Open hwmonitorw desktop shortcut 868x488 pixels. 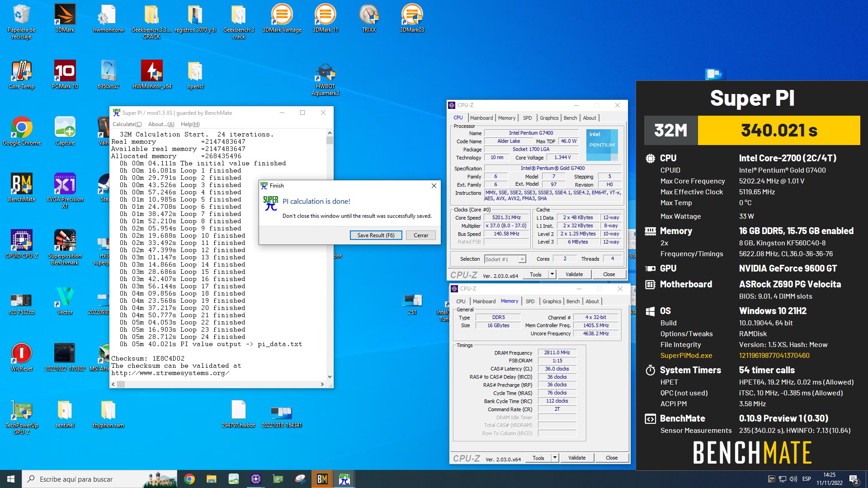(x=108, y=18)
